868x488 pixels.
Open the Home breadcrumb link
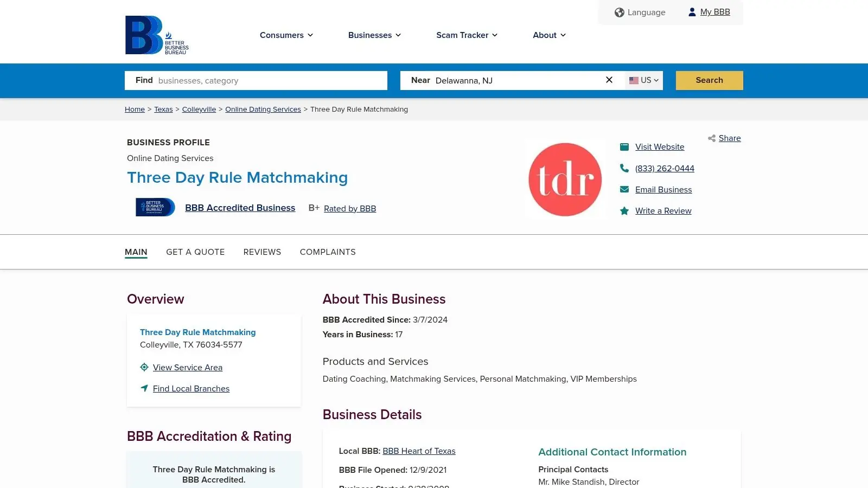(135, 110)
